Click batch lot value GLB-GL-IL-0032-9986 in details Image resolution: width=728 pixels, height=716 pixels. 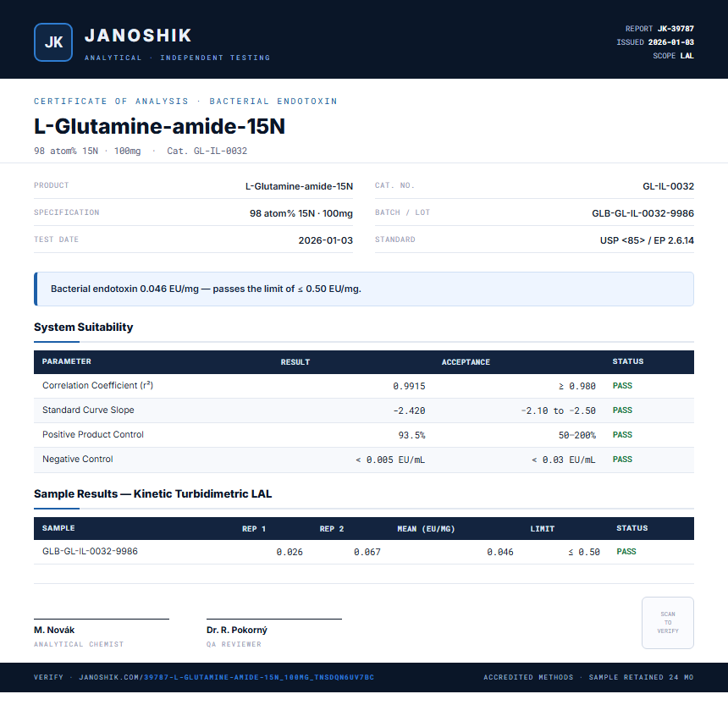(x=643, y=213)
